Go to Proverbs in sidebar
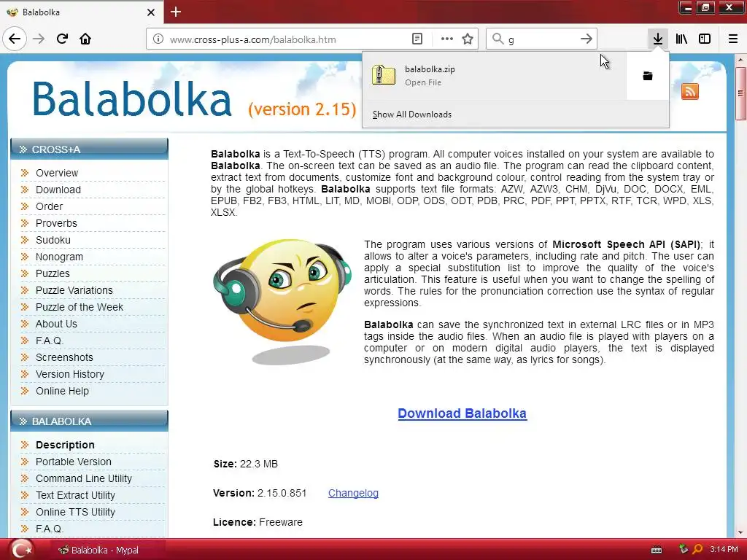This screenshot has width=747, height=560. click(56, 223)
